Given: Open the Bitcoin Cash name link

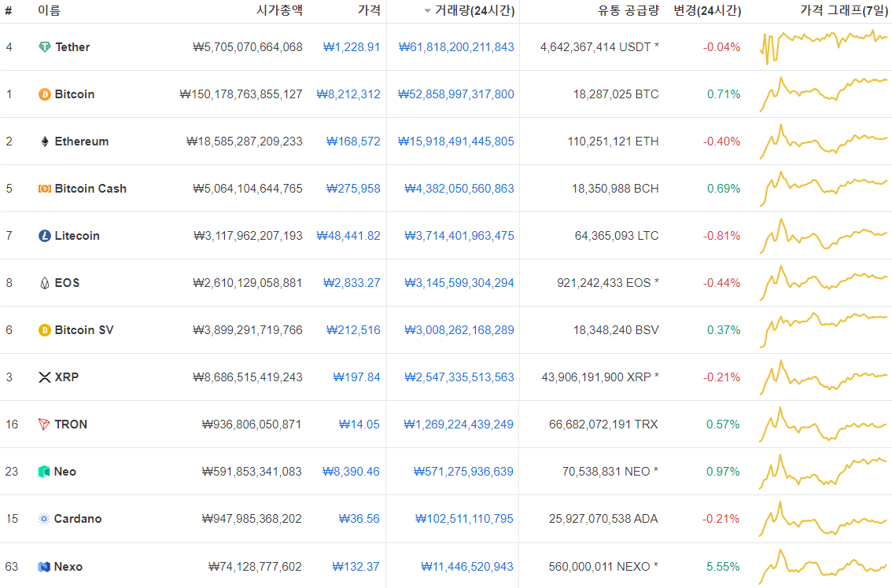Looking at the screenshot, I should (x=90, y=189).
